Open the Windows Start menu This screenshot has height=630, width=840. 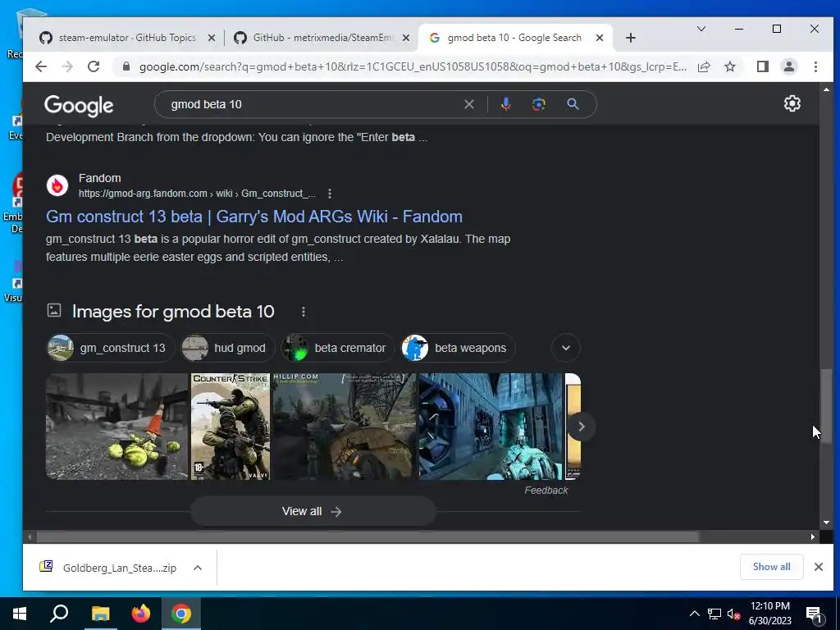pos(20,614)
